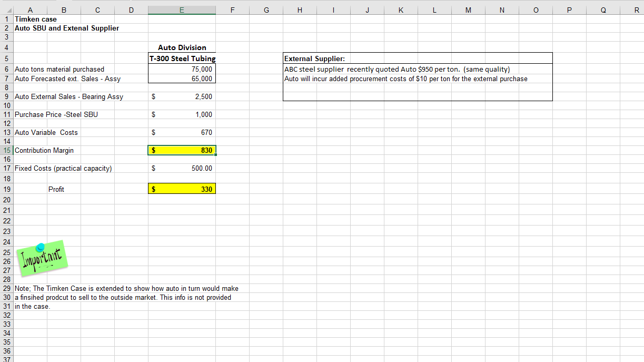The image size is (644, 362).
Task: Click the ABC steel supplier quote text
Action: (397, 69)
